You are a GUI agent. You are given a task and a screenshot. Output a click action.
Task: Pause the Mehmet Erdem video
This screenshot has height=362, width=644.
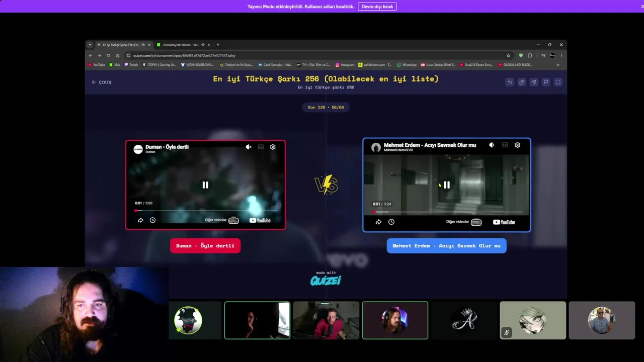point(446,185)
